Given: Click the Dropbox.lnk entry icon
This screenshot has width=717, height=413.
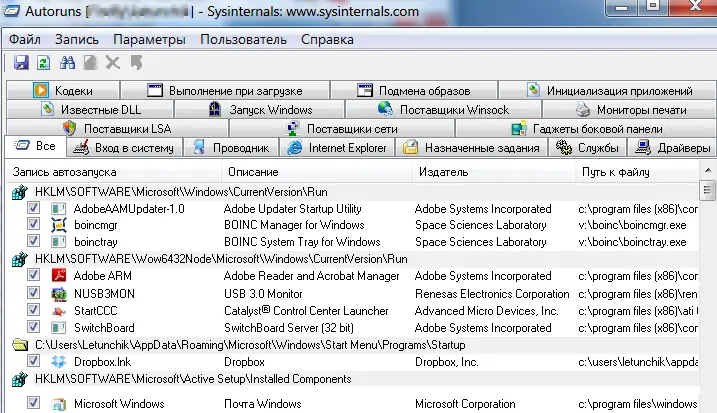Looking at the screenshot, I should click(x=59, y=362).
